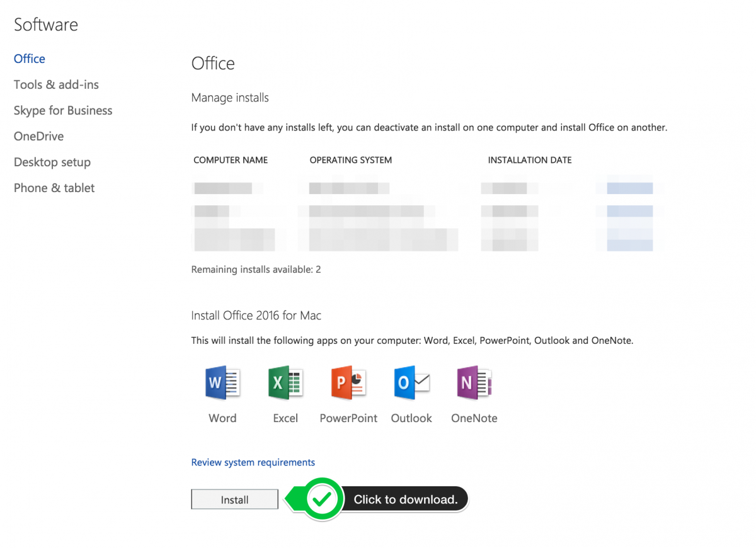Select the OneNote app icon
The width and height of the screenshot is (756, 548).
474,382
